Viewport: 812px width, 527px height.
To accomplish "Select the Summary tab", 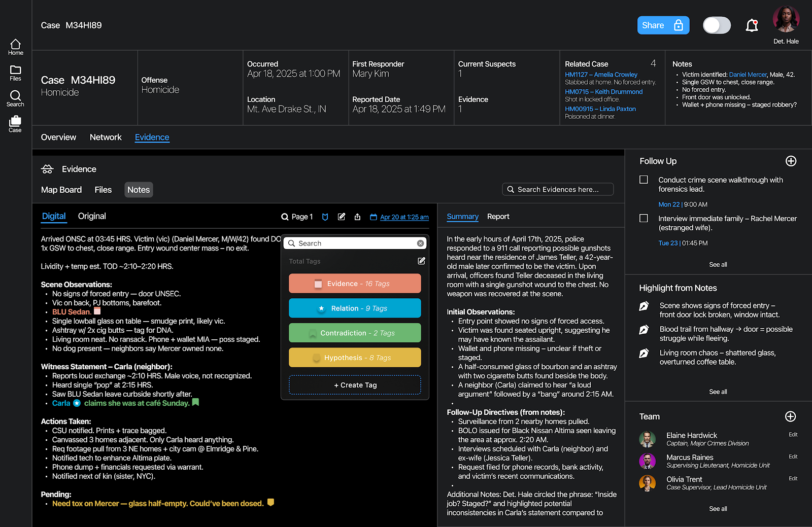I will pyautogui.click(x=462, y=217).
